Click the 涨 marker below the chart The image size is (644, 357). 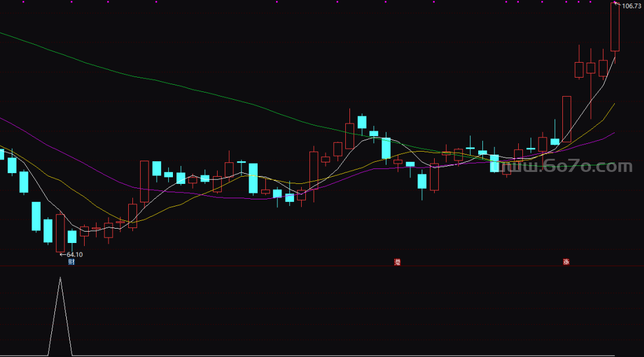[566, 262]
